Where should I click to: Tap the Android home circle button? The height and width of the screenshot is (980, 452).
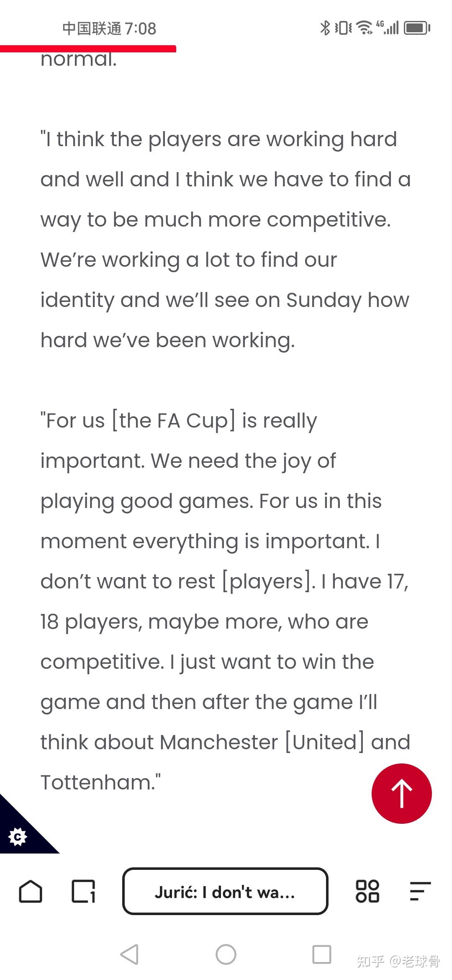click(x=226, y=954)
